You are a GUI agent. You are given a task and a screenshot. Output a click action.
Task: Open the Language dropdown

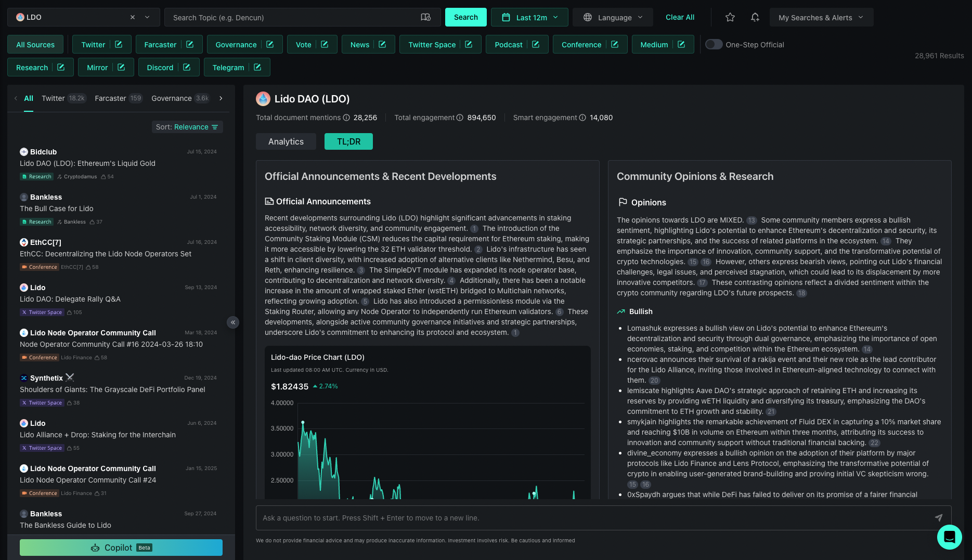coord(613,17)
